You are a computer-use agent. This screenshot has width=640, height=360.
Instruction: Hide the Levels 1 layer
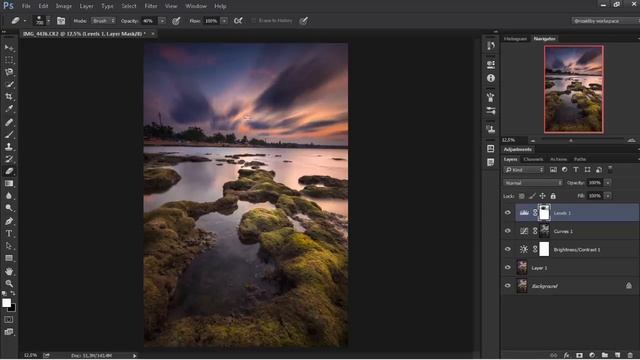click(508, 213)
